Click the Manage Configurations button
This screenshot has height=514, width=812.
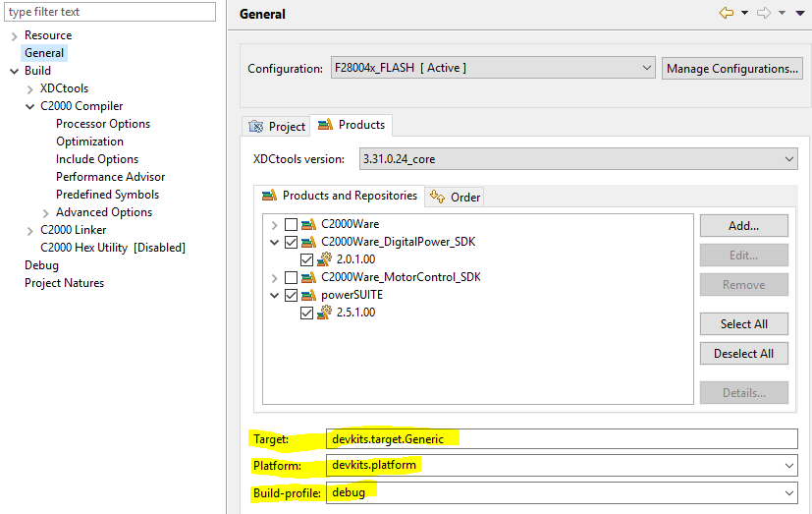(732, 69)
